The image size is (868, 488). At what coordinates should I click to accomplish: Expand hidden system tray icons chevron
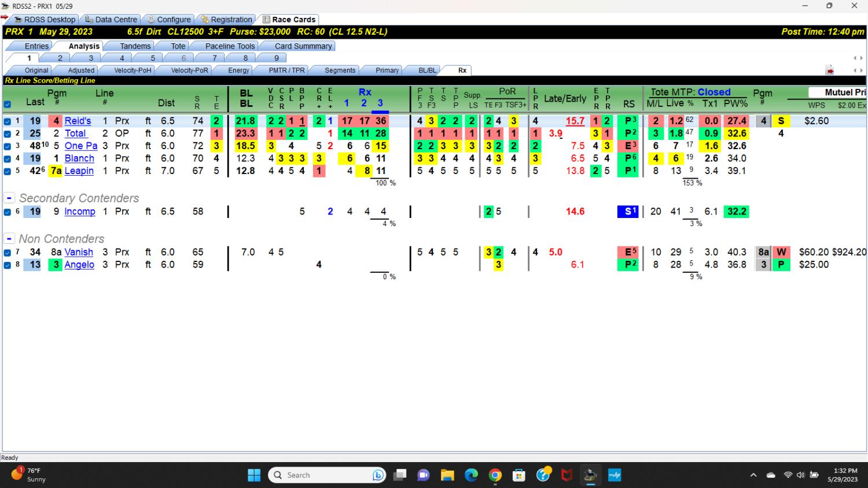pyautogui.click(x=753, y=475)
